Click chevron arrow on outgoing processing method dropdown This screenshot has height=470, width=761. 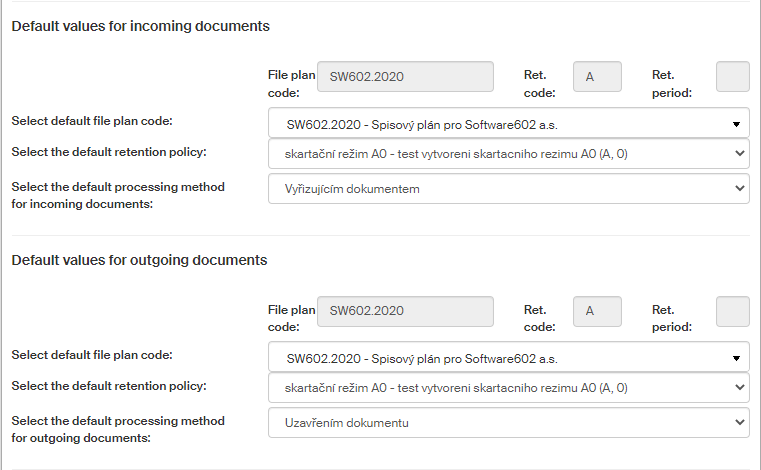point(739,422)
